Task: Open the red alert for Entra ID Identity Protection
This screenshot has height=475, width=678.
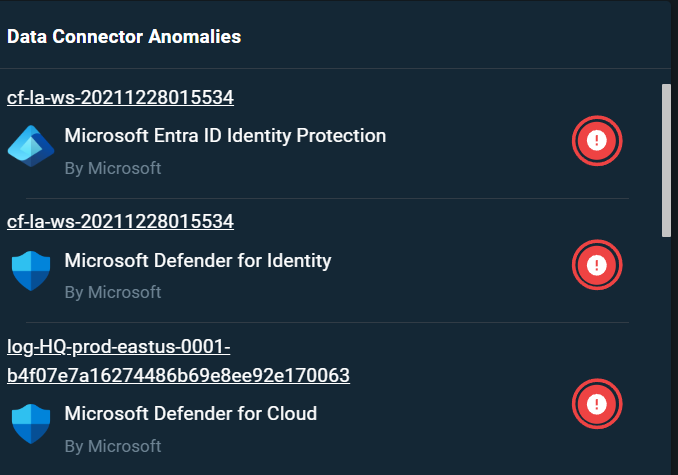Action: 597,141
